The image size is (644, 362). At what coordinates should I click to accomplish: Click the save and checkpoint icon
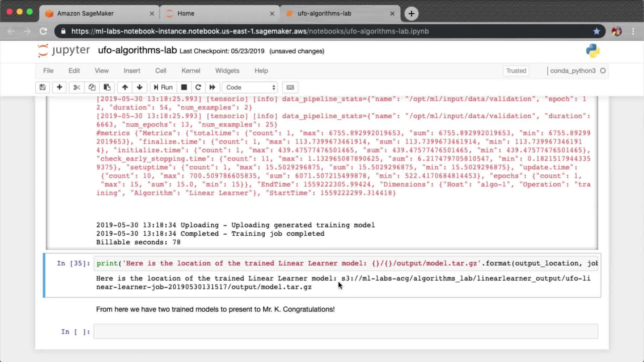click(x=42, y=87)
